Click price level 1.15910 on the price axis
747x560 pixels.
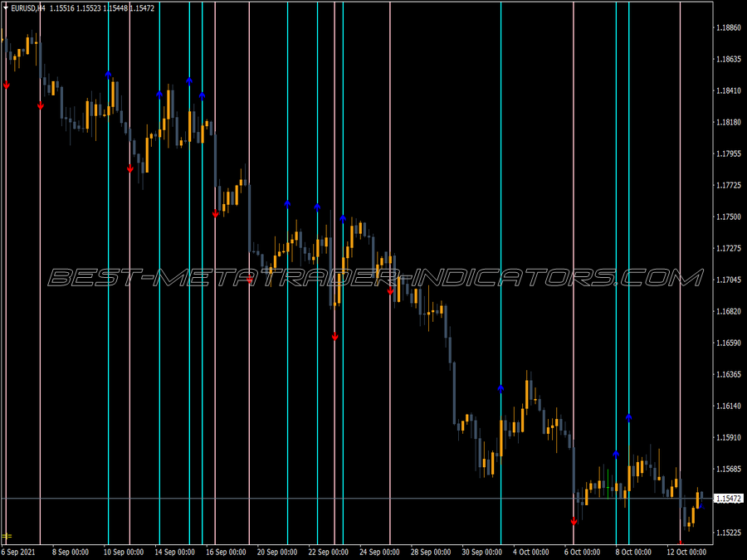(729, 437)
